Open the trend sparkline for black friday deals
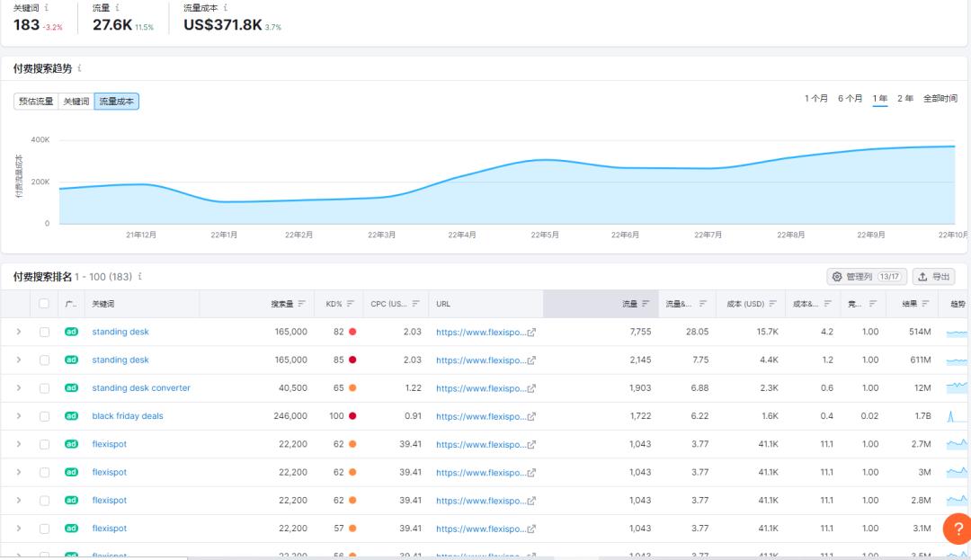Viewport: 971px width, 560px height. pos(957,416)
